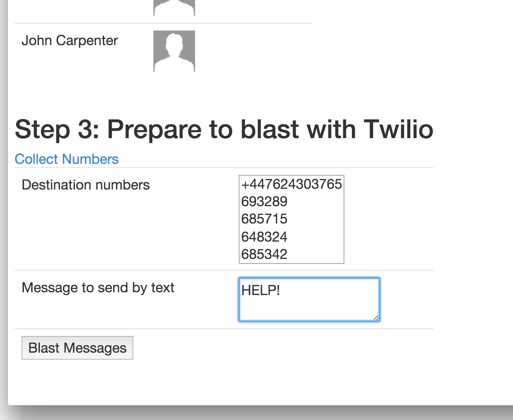
Task: Click the Step 3 heading text
Action: coord(224,129)
